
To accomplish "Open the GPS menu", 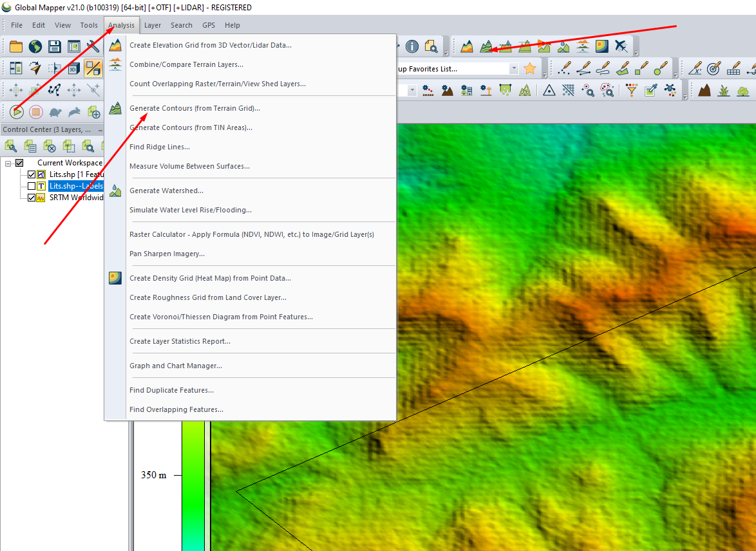I will point(209,25).
